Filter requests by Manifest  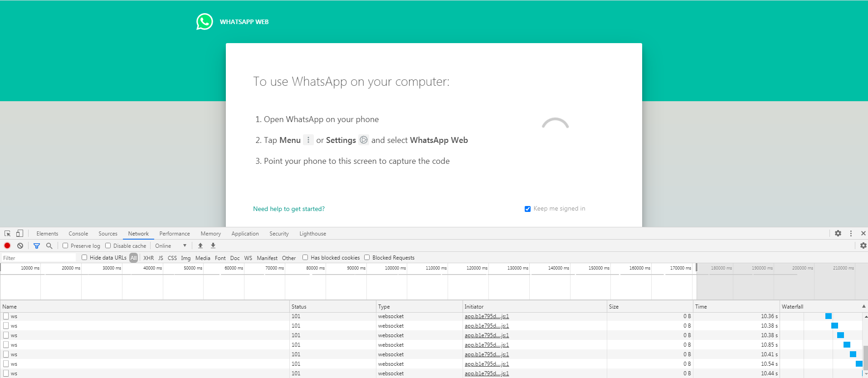267,258
